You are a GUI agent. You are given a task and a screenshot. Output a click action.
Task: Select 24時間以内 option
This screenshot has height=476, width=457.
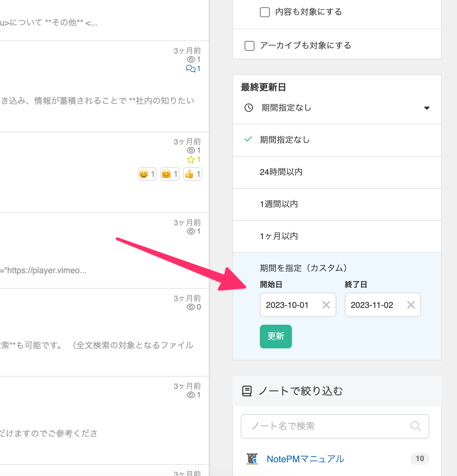pos(281,172)
